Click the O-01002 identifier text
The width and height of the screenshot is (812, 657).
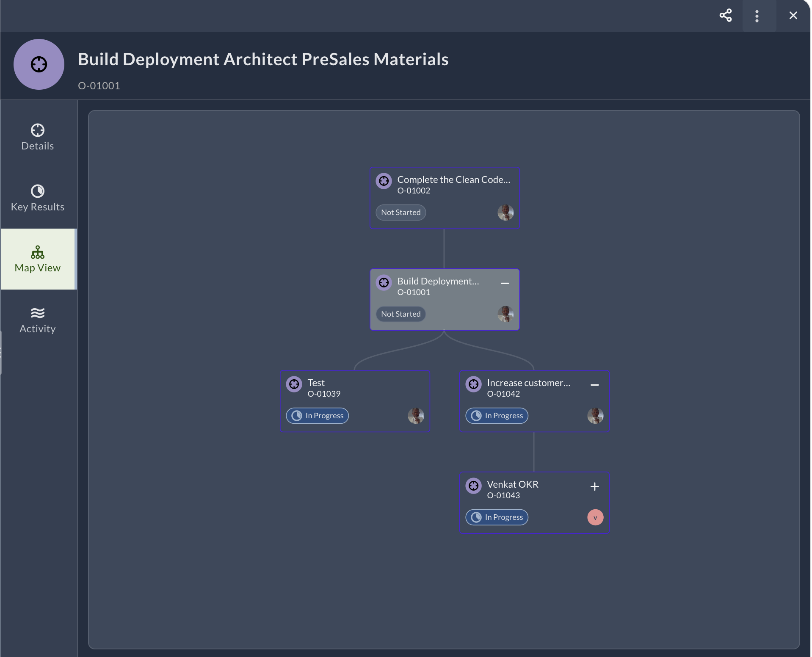click(414, 190)
